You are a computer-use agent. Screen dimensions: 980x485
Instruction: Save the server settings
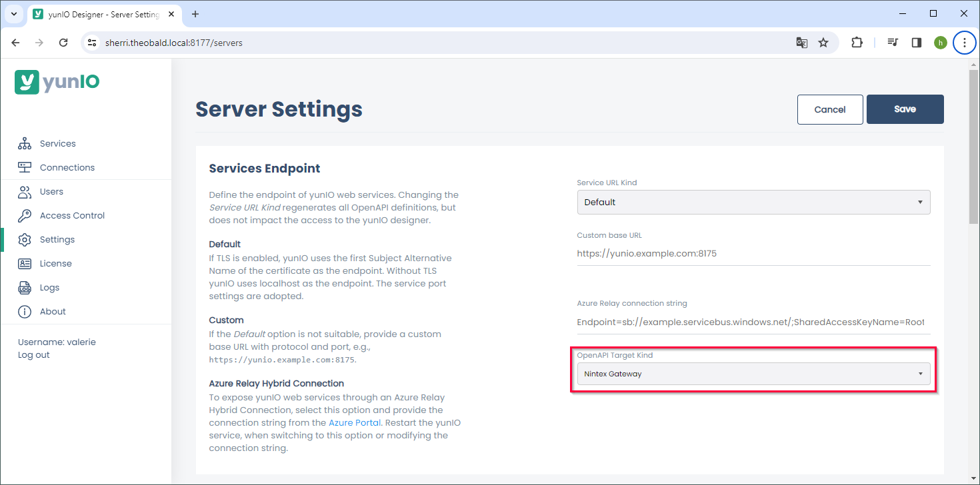[x=905, y=109]
